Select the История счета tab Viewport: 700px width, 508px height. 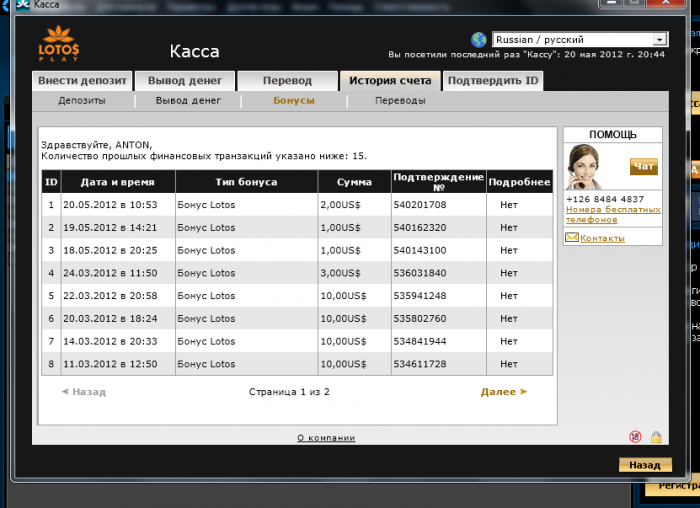[390, 81]
